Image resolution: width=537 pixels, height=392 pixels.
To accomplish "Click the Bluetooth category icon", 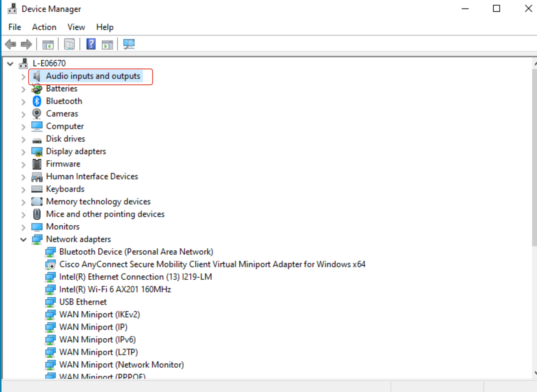I will point(37,101).
